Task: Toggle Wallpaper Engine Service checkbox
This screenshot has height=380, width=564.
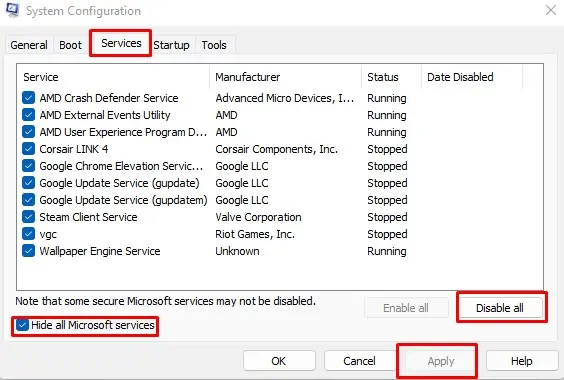Action: click(x=28, y=251)
